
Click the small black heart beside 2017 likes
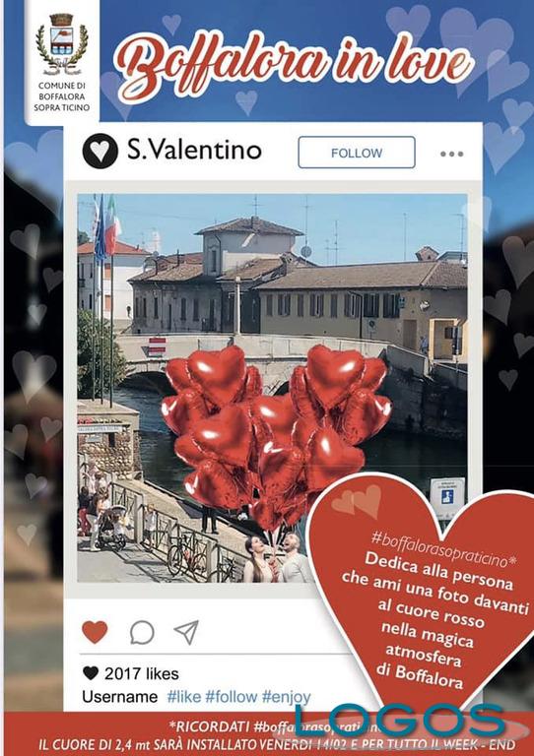[x=91, y=673]
